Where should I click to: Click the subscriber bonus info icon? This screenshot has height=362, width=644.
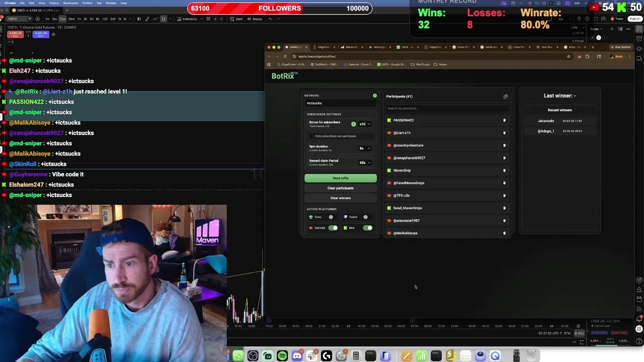353,124
